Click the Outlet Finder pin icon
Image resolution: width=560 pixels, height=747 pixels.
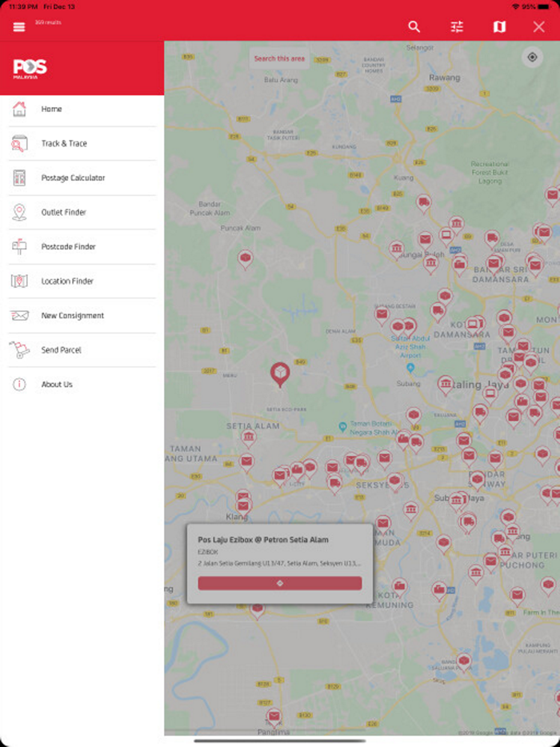[x=19, y=212]
